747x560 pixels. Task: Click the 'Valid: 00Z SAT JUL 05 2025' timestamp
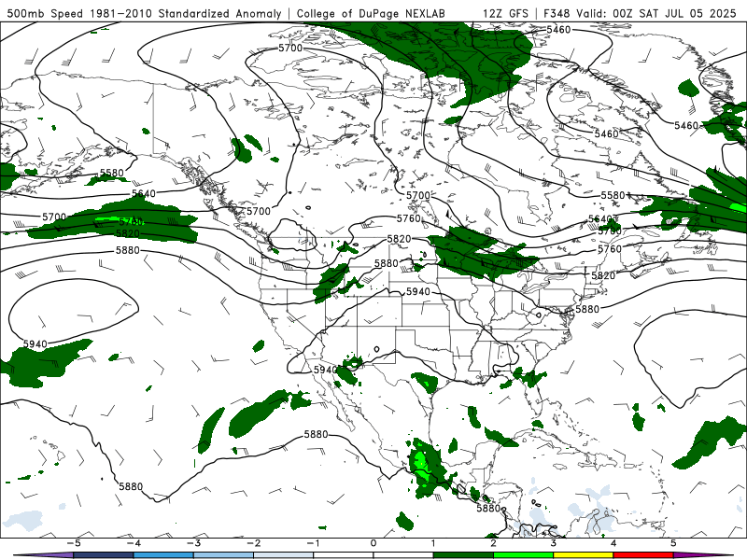[656, 13]
